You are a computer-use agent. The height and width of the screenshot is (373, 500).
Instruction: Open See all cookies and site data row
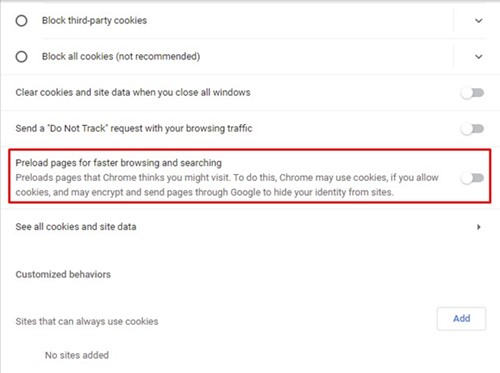point(250,227)
